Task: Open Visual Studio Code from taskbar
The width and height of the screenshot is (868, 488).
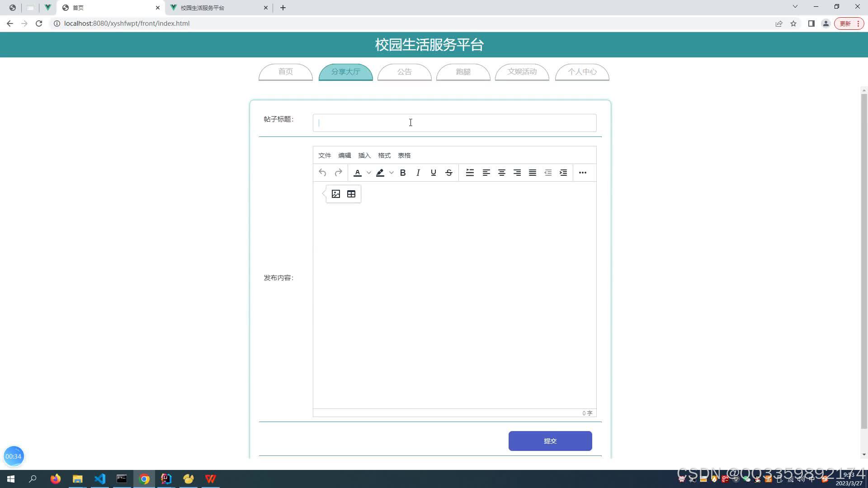Action: [100, 479]
